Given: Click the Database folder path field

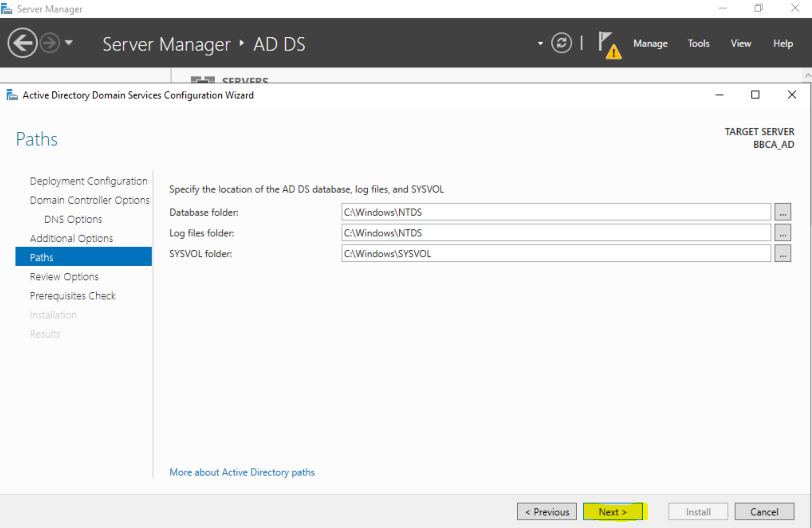Looking at the screenshot, I should point(556,212).
